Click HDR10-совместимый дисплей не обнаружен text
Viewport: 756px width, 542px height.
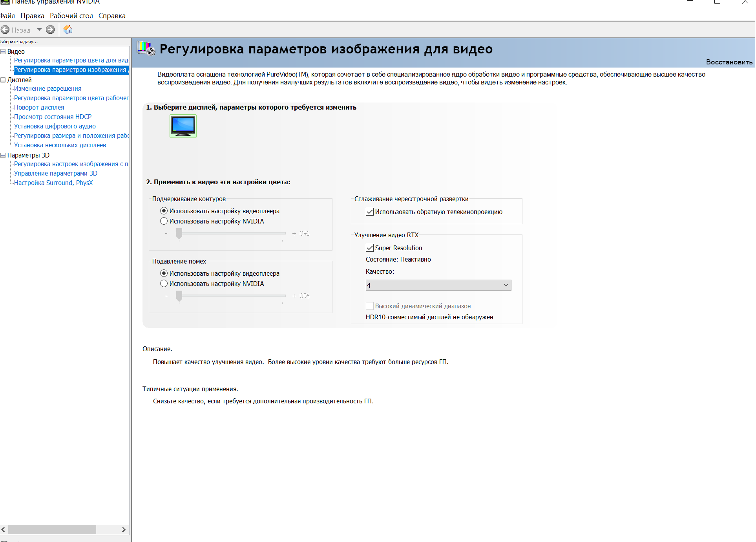[429, 317]
